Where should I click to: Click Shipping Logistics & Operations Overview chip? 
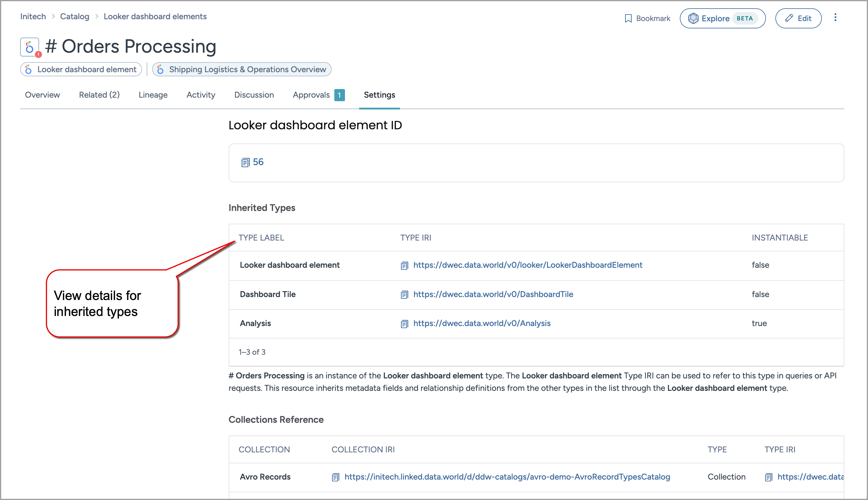pyautogui.click(x=242, y=69)
